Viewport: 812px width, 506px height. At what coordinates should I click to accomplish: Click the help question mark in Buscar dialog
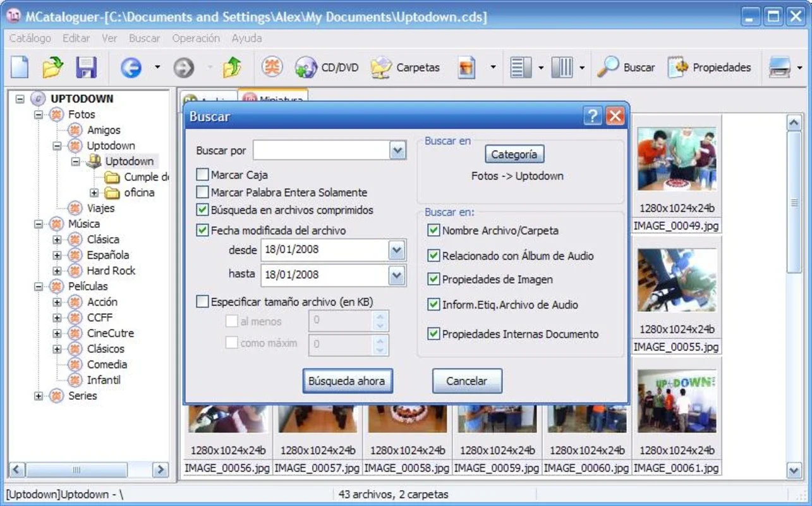(592, 116)
